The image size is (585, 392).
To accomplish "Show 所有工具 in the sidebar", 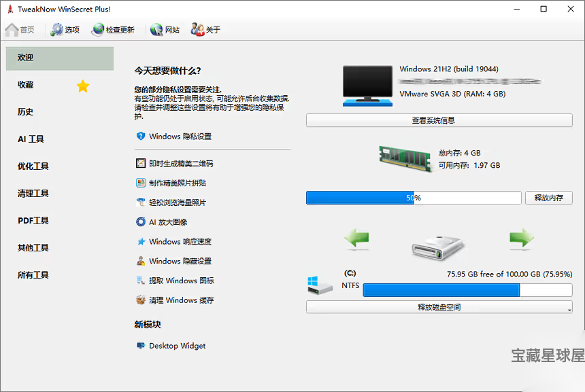I will [x=33, y=275].
